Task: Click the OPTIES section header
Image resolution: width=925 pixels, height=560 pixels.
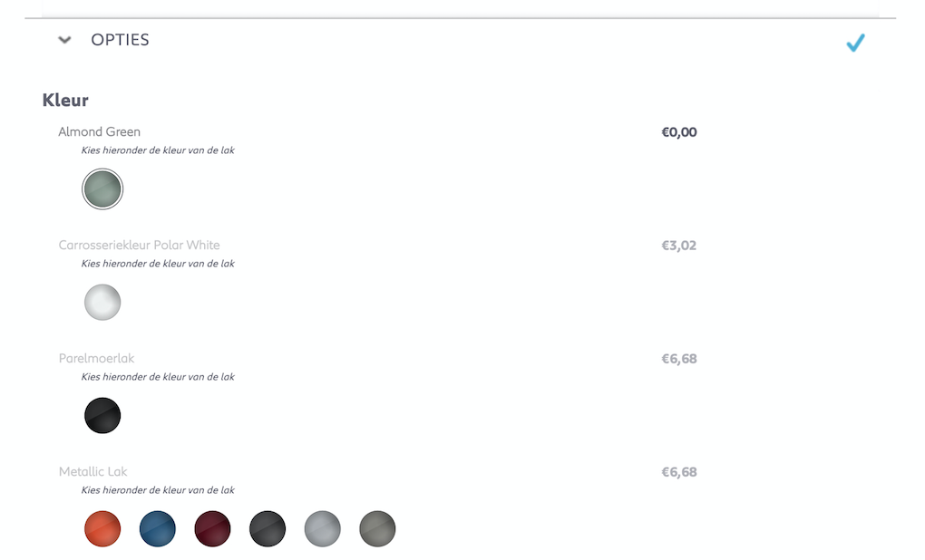Action: 120,40
